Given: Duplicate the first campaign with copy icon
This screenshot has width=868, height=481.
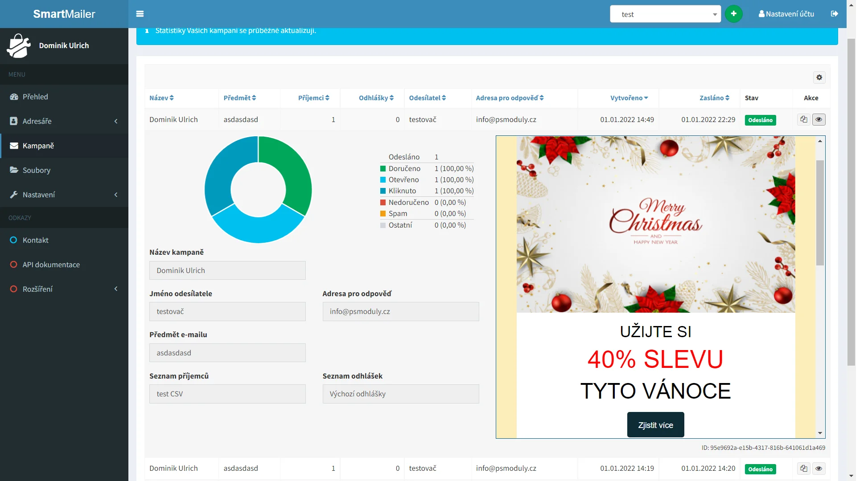Looking at the screenshot, I should pos(803,119).
